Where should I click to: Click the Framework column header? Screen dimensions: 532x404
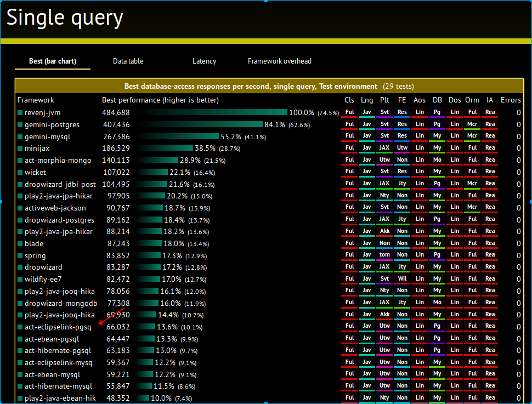(36, 100)
